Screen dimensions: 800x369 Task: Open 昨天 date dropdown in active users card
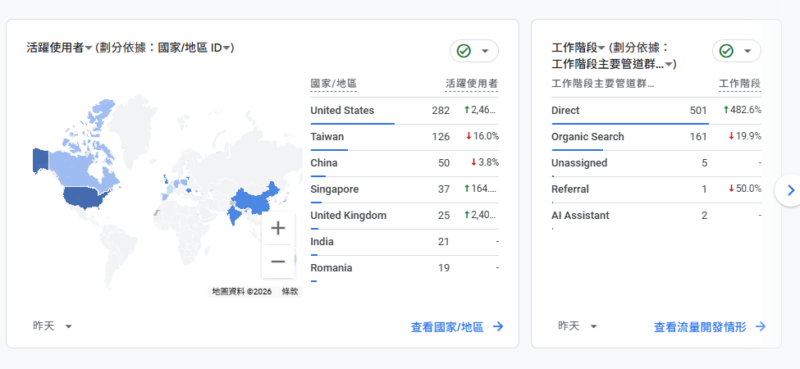click(x=52, y=326)
